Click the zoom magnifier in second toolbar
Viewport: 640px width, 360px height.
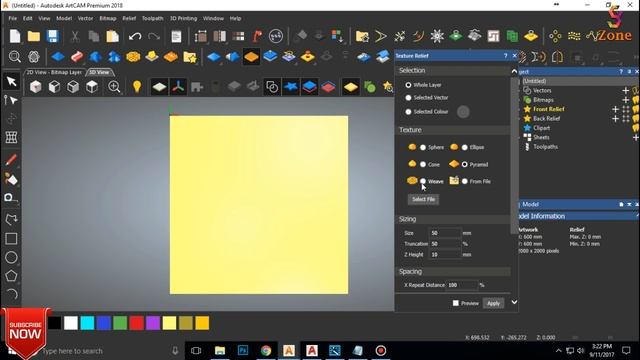tap(15, 57)
